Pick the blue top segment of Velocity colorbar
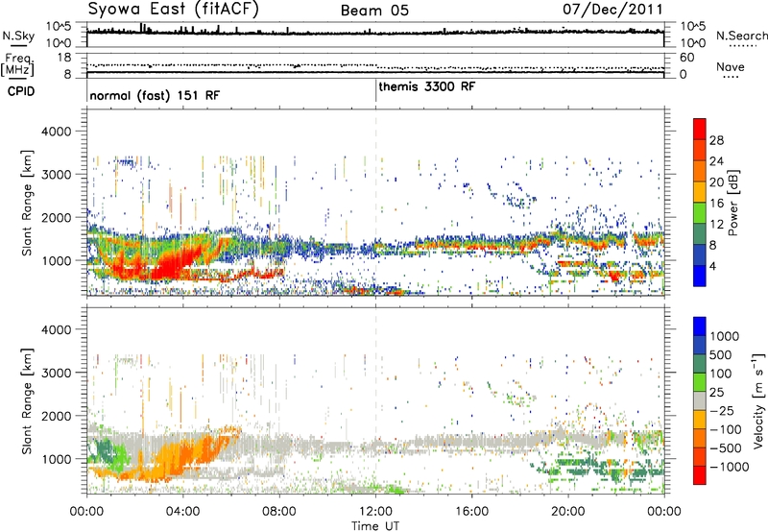The image size is (768, 532). (x=700, y=326)
